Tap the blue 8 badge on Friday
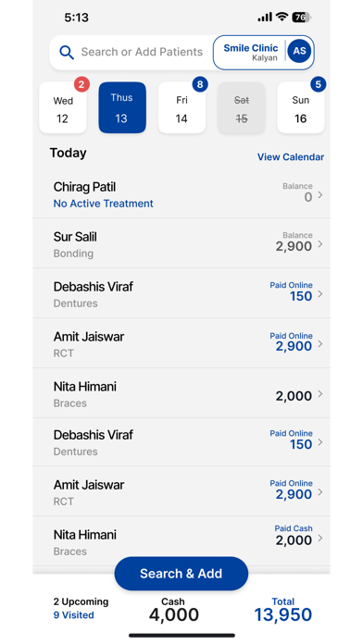This screenshot has width=363, height=644. [200, 84]
